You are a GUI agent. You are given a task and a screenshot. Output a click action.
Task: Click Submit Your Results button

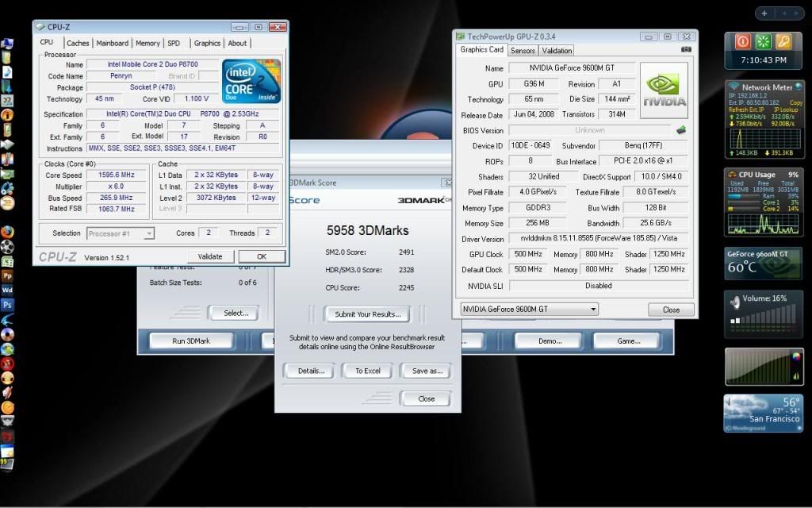[x=366, y=314]
